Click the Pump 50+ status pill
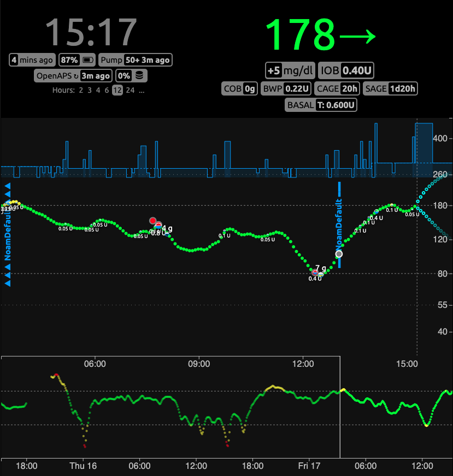This screenshot has width=453, height=476. click(137, 60)
